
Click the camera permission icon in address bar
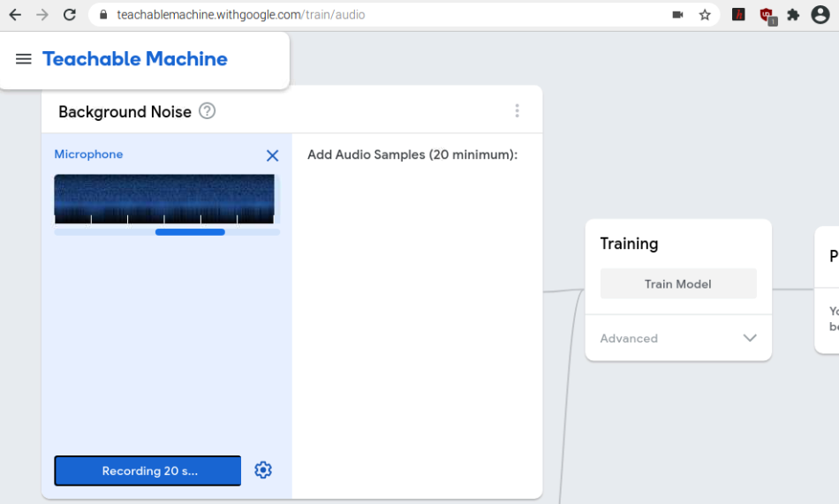677,14
